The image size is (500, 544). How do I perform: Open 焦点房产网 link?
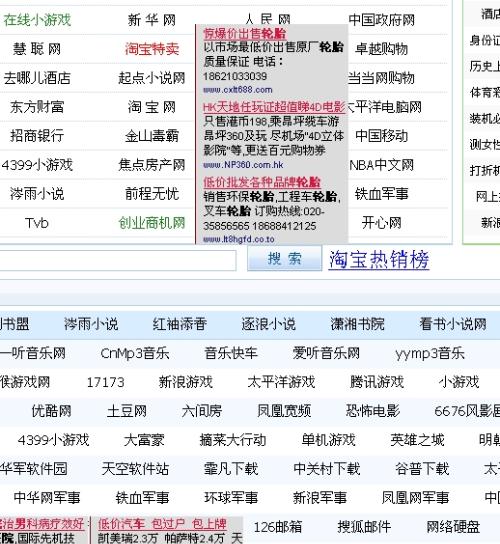click(152, 165)
